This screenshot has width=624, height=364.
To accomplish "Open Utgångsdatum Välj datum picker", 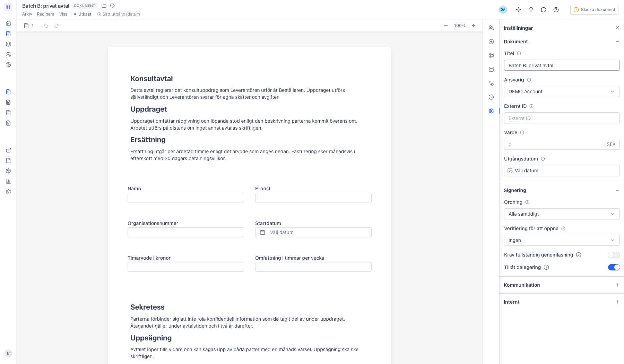I will 562,171.
